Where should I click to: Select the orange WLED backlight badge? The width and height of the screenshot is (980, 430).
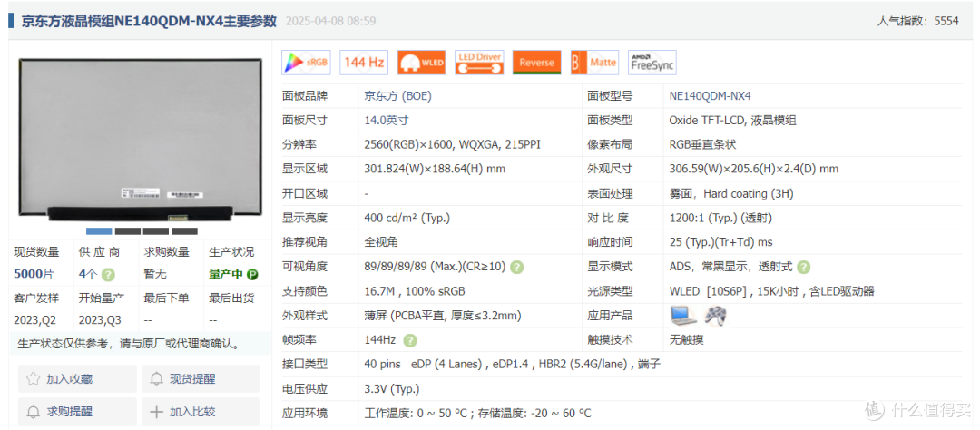coord(421,63)
